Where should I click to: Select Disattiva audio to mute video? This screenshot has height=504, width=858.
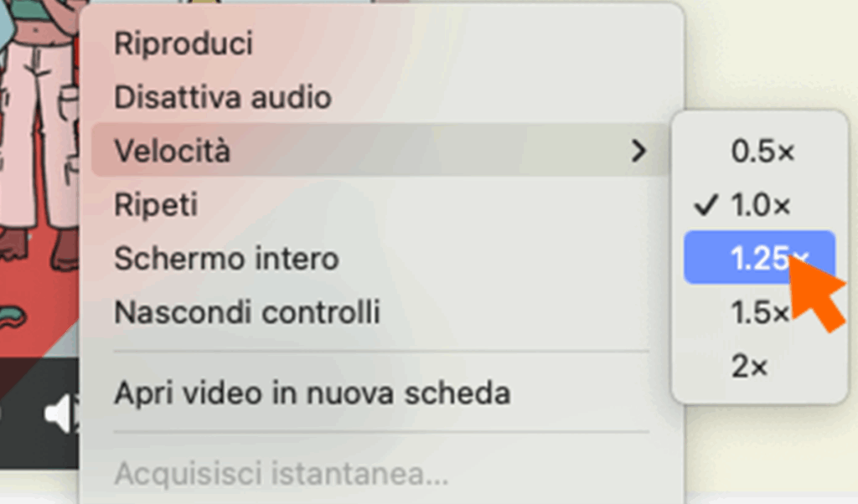coord(223,98)
